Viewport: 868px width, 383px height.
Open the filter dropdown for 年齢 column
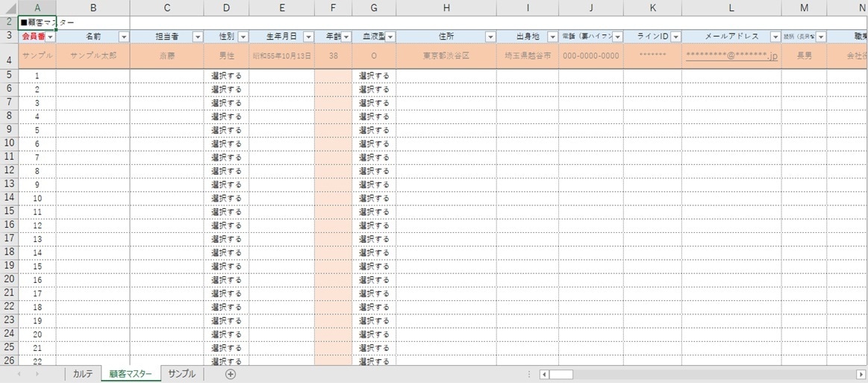(346, 37)
